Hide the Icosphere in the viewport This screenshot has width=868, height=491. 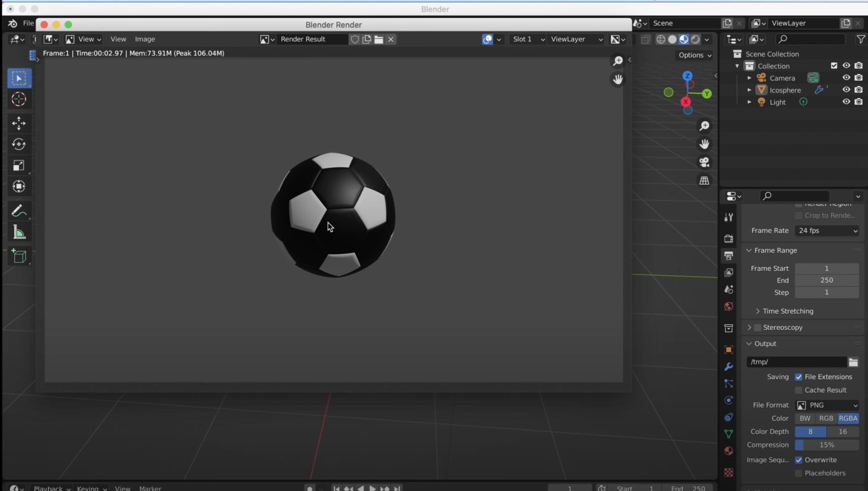tap(846, 90)
